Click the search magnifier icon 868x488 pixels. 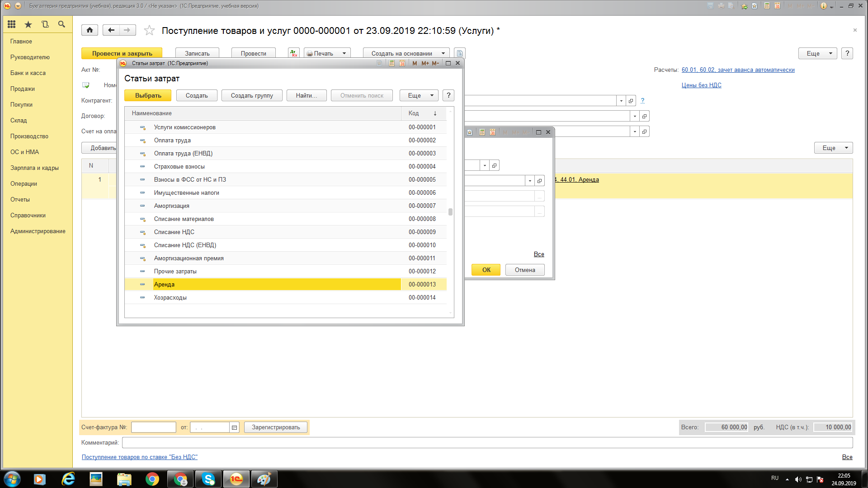pos(61,24)
